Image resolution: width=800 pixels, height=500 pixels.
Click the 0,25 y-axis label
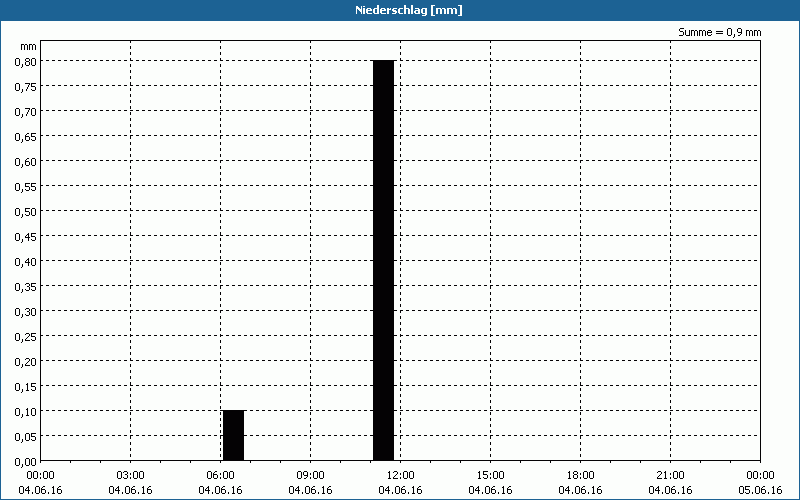(x=26, y=336)
